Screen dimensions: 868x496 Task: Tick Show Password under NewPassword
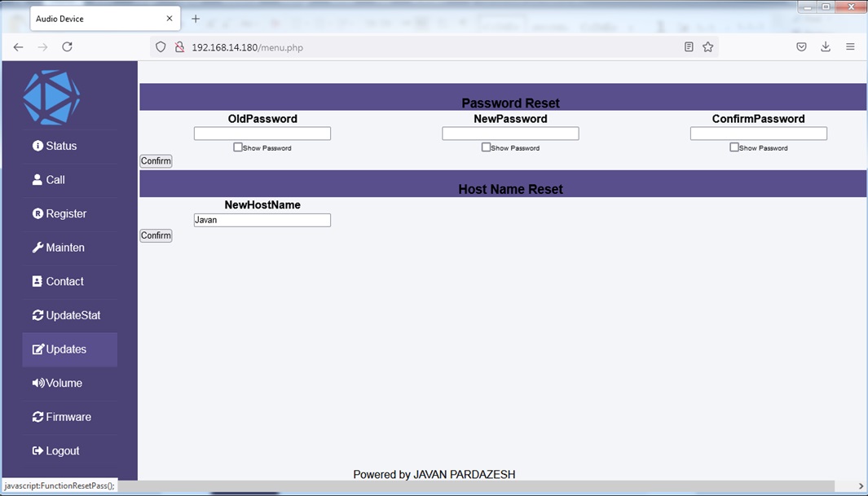[486, 147]
